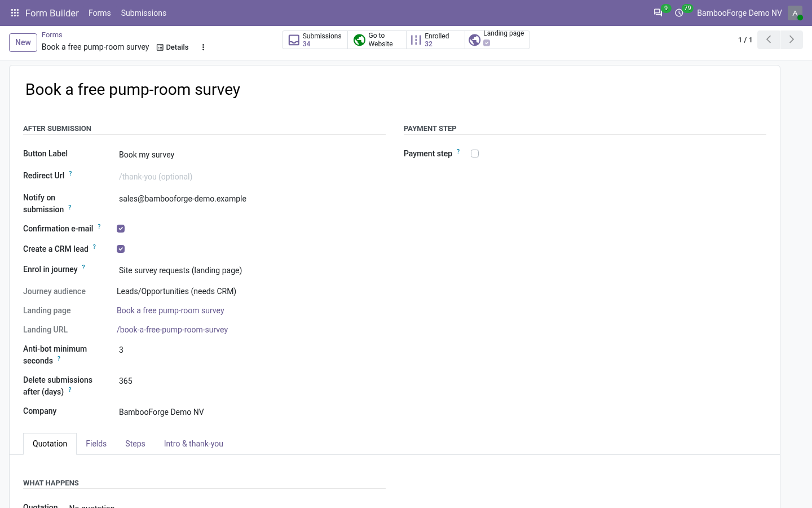812x508 pixels.
Task: Click the Go to Website globe icon
Action: coord(359,40)
